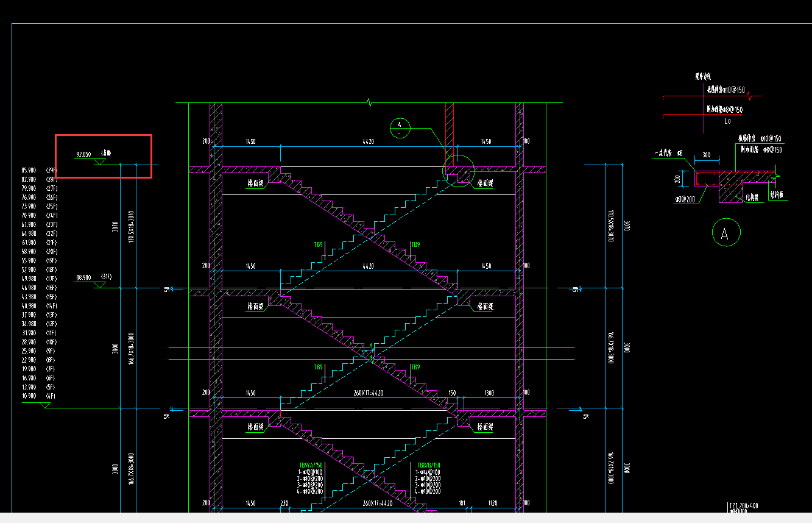Viewport: 812px width, 523px height.
Task: Select the 31.980 (11F) level entry
Action: pos(39,333)
